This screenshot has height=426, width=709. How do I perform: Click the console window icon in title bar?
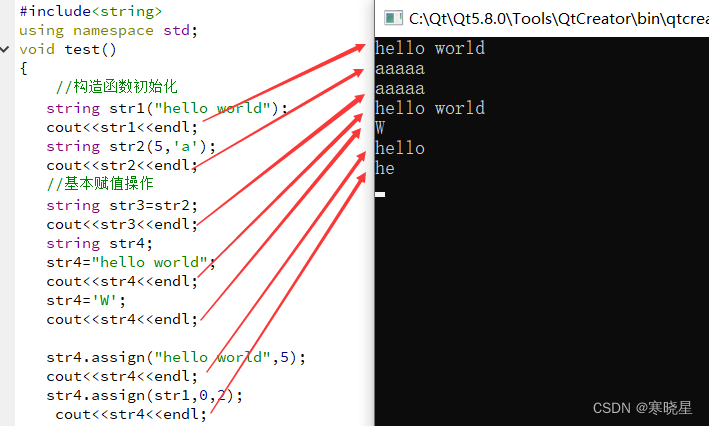coord(393,18)
